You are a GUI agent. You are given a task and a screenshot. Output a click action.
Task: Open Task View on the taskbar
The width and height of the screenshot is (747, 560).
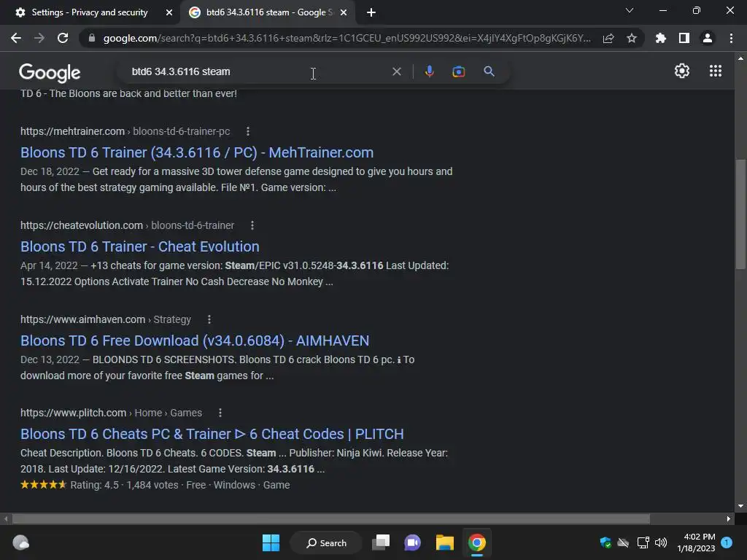[381, 542]
